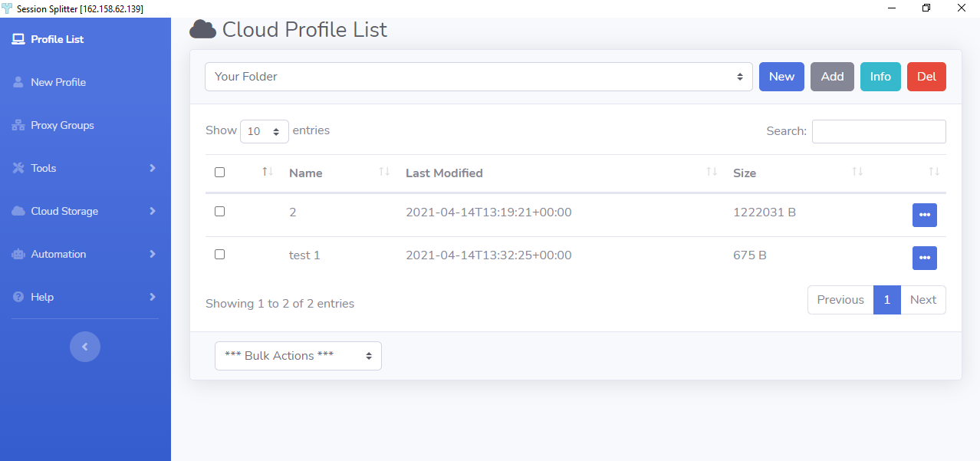
Task: Sort table by the first column arrows
Action: [267, 172]
